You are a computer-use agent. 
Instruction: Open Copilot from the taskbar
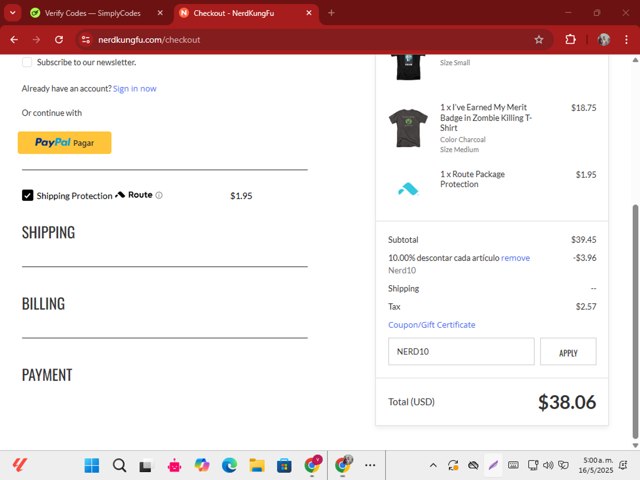click(x=202, y=465)
